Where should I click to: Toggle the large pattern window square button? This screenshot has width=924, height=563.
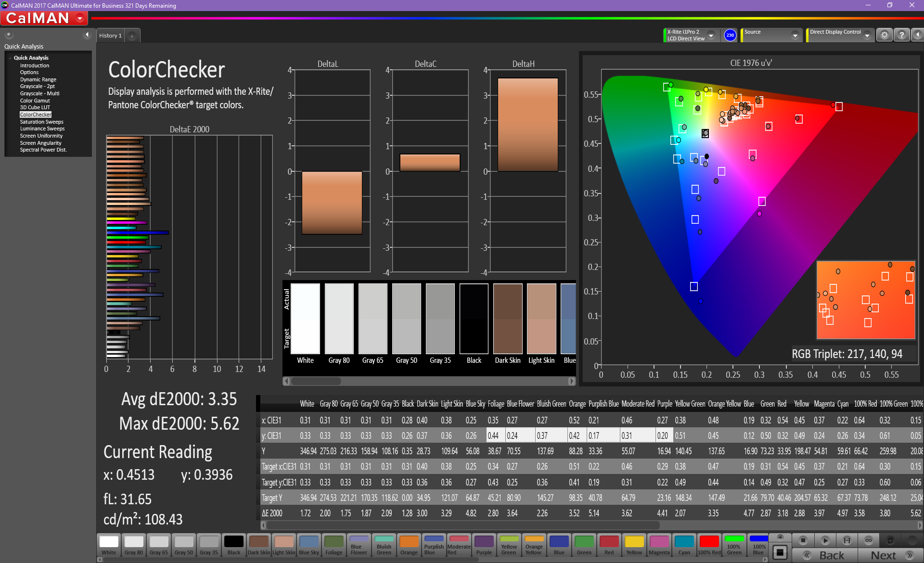[x=780, y=552]
